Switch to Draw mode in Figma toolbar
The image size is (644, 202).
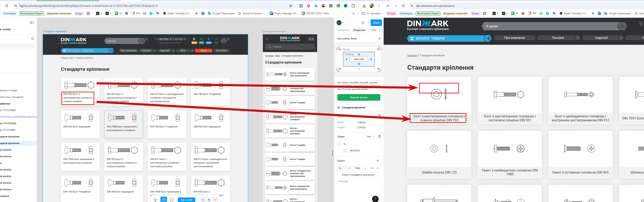point(203,200)
